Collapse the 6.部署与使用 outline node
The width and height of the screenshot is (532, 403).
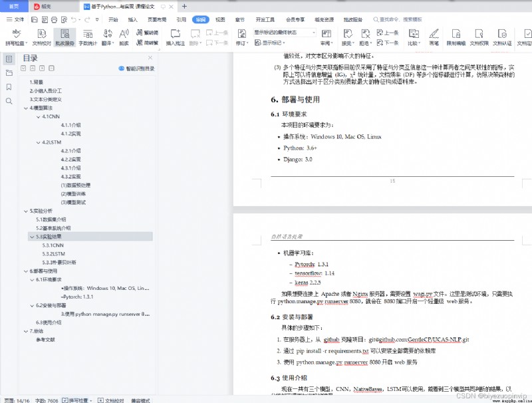26,271
